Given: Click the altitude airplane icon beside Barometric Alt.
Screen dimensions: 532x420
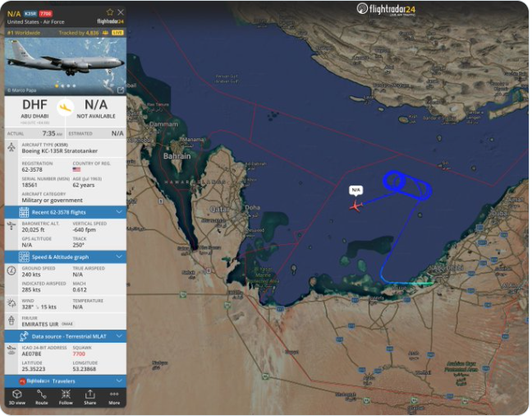Looking at the screenshot, I should click(x=11, y=226).
